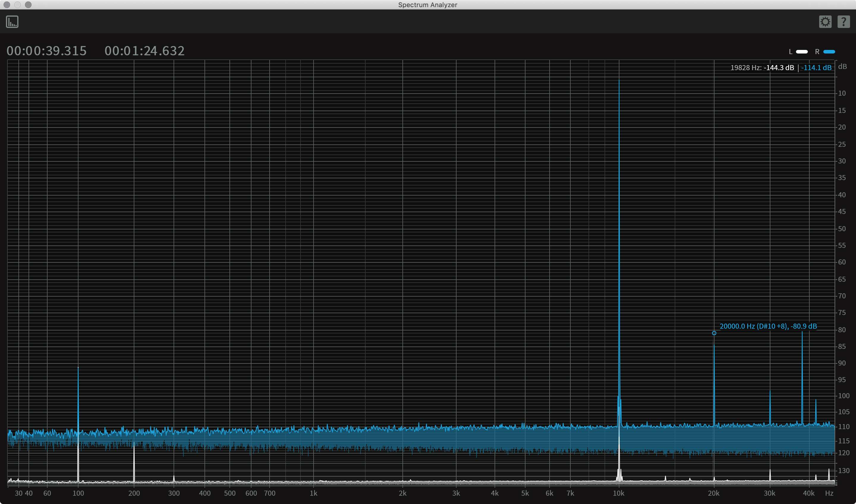This screenshot has width=856, height=504.
Task: Click the spectrum analyzer view icon
Action: click(x=12, y=22)
